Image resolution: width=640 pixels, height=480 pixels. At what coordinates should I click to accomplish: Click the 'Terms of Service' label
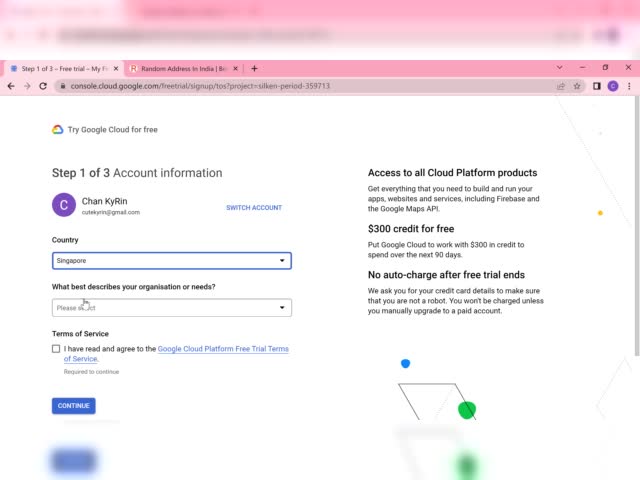pyautogui.click(x=80, y=333)
